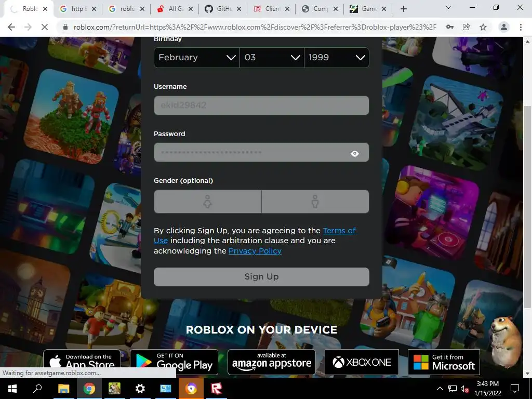Open the Privacy Policy link
The height and width of the screenshot is (399, 532).
pos(255,251)
